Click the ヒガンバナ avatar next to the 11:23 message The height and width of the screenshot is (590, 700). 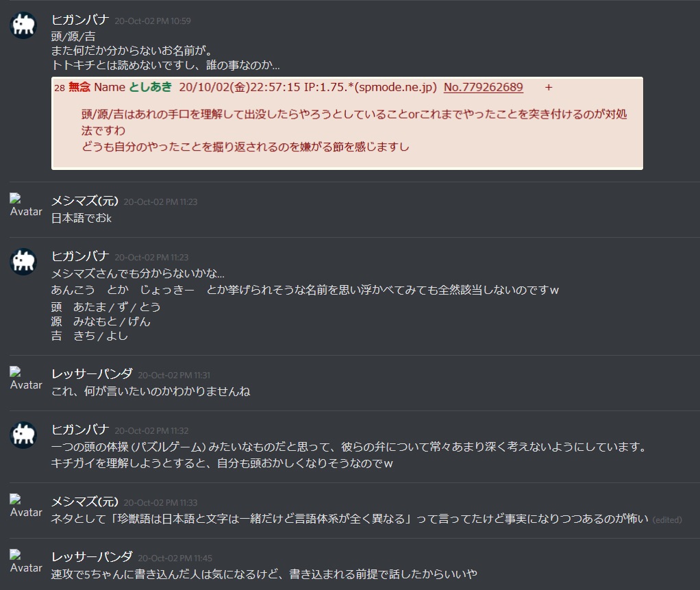click(x=23, y=261)
